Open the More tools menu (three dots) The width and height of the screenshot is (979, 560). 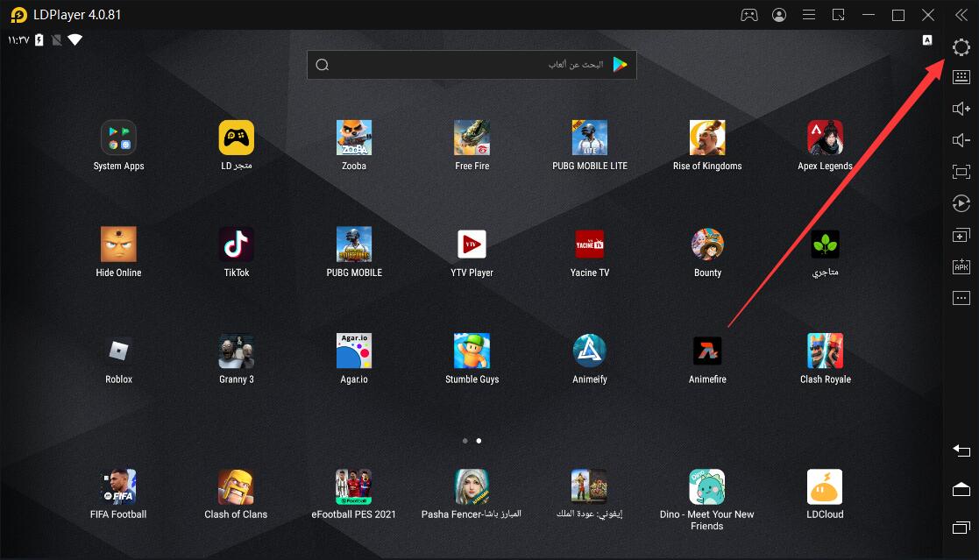pyautogui.click(x=961, y=298)
